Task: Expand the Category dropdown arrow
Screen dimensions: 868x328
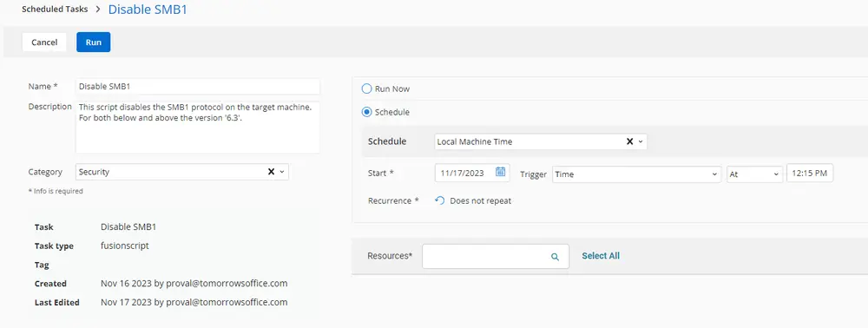Action: click(x=282, y=172)
